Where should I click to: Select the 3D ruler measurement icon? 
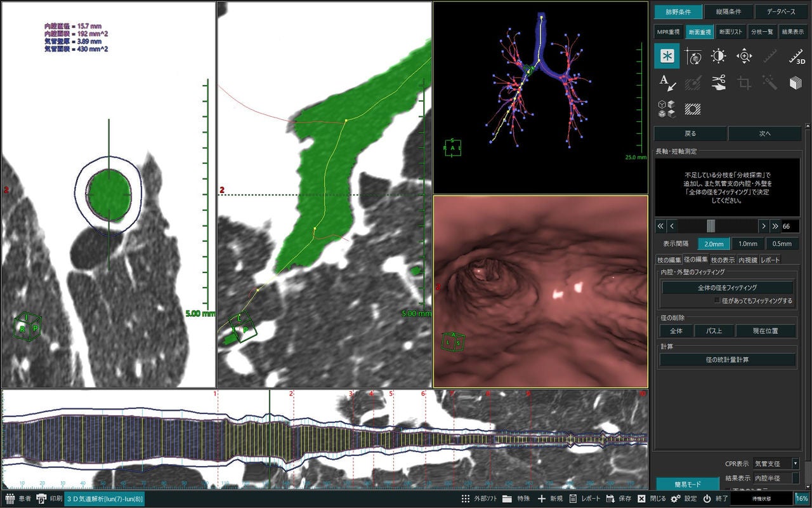pyautogui.click(x=796, y=56)
